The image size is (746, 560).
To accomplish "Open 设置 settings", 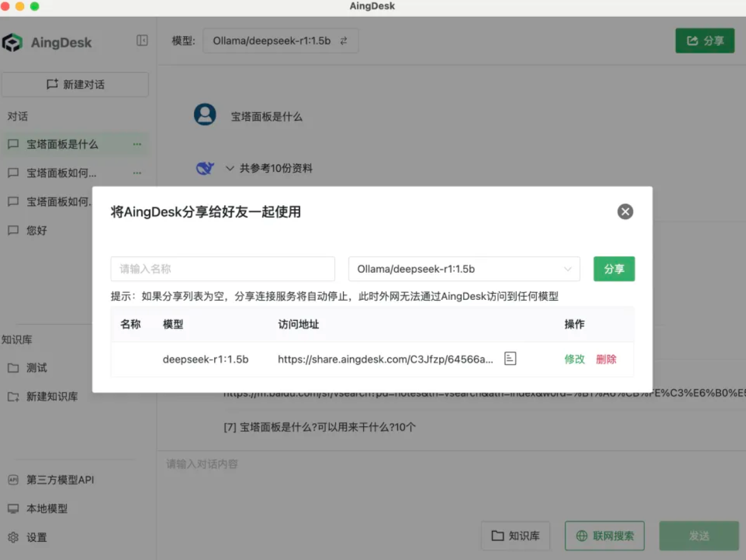I will click(x=37, y=538).
